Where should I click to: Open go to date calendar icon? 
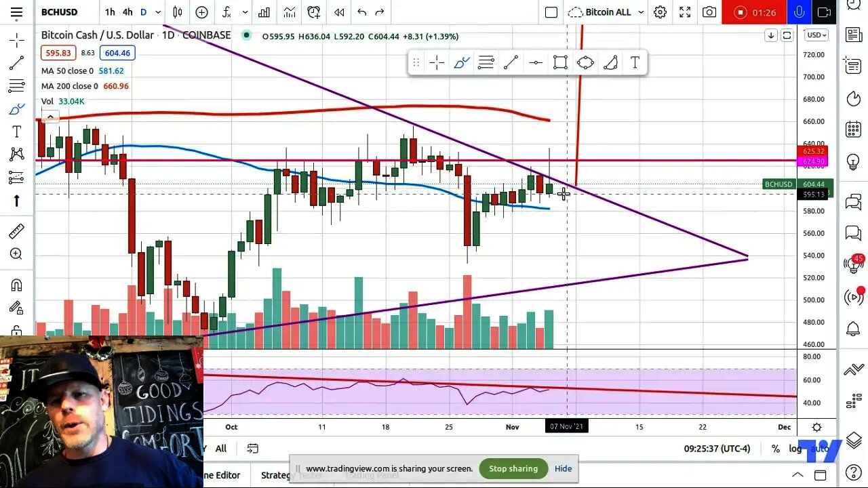coord(252,449)
